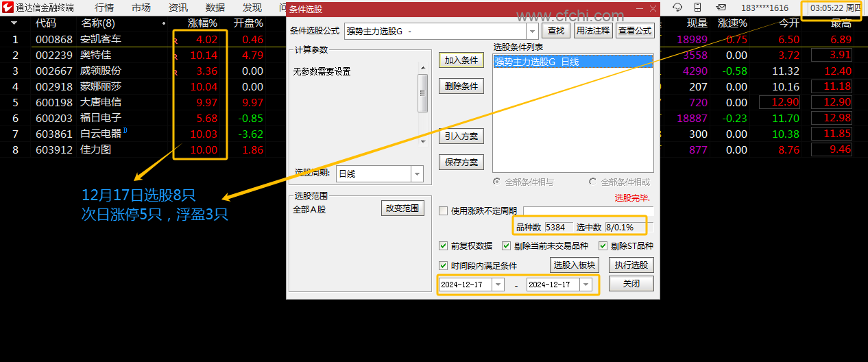Select stock row 大唐电信
This screenshot has width=868, height=362.
[101, 103]
